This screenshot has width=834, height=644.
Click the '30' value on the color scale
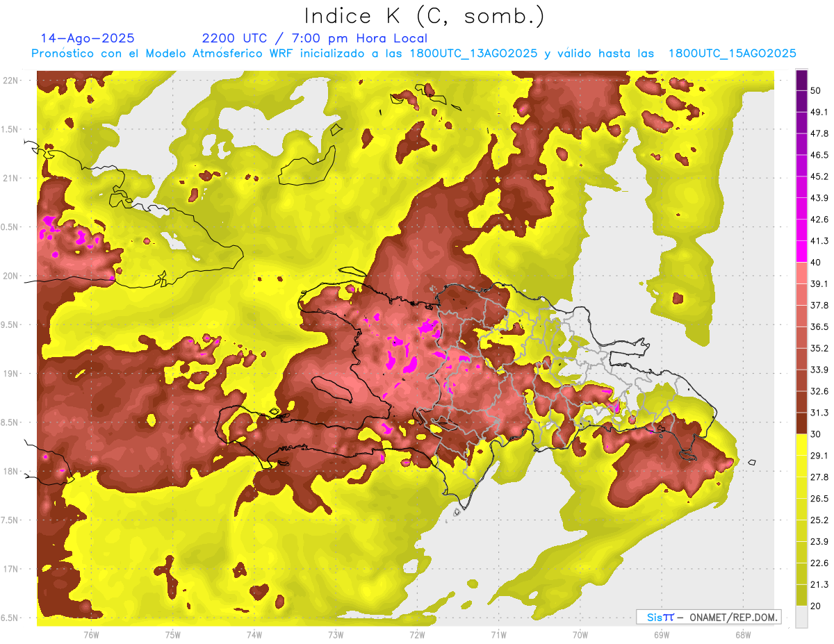[x=817, y=434]
